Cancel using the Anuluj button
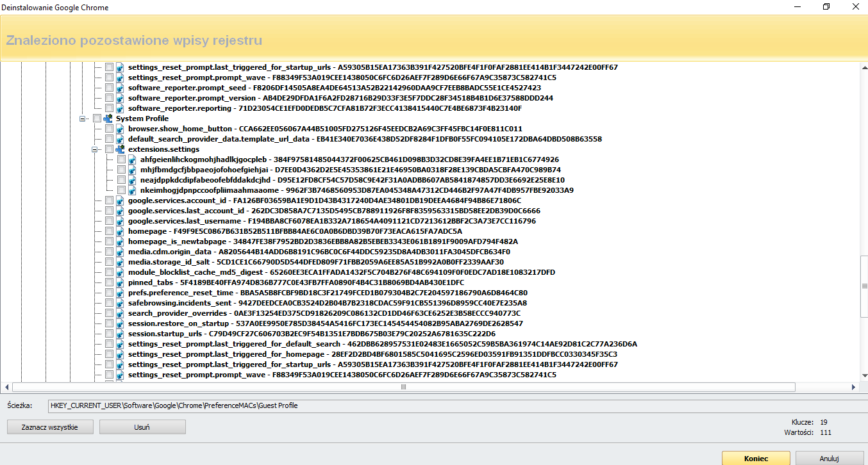 pyautogui.click(x=829, y=459)
